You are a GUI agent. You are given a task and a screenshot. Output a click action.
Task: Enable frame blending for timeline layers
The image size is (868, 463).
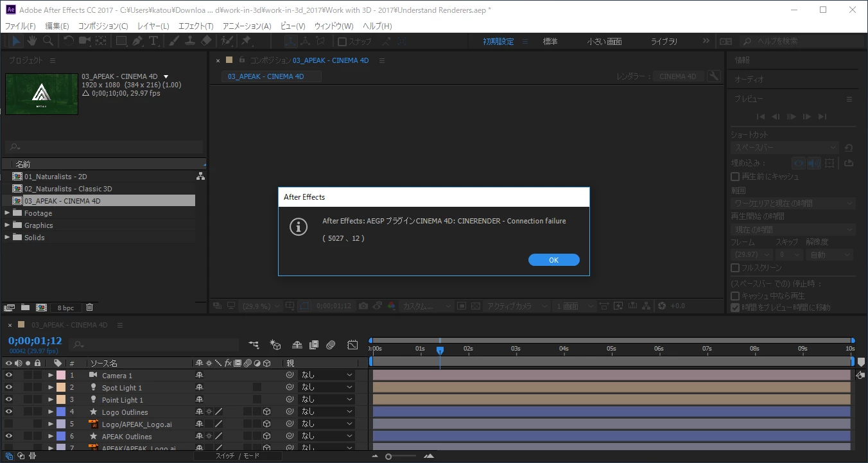point(314,345)
